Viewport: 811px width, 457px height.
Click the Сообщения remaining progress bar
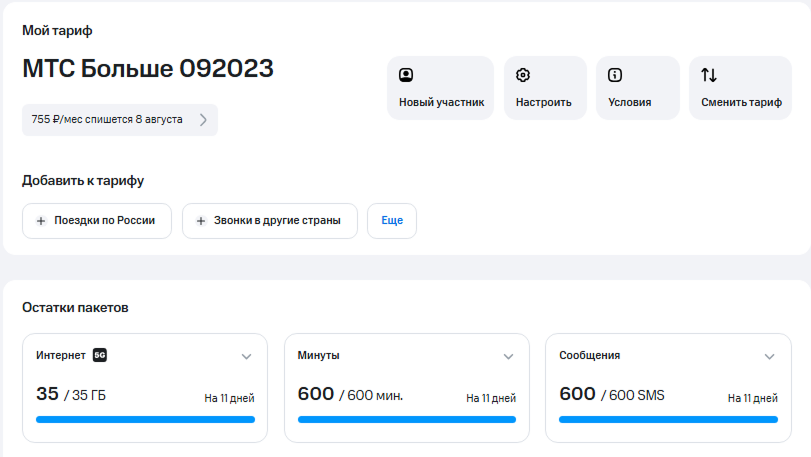(x=668, y=420)
